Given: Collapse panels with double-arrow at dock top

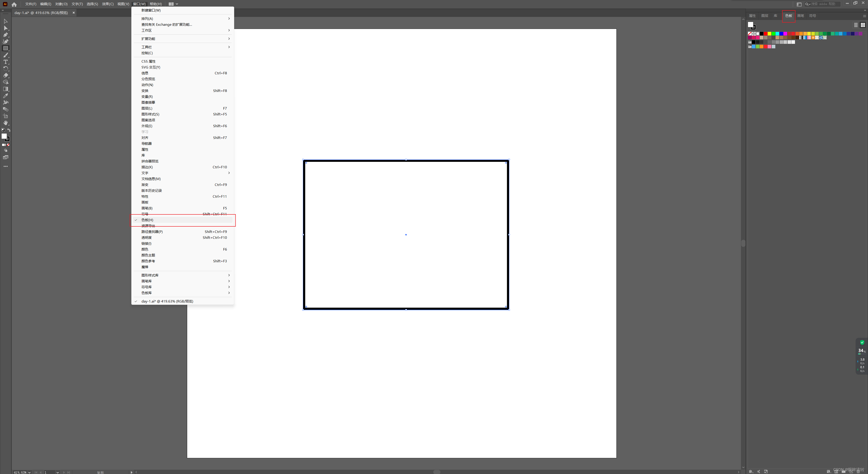Looking at the screenshot, I should tap(865, 10).
